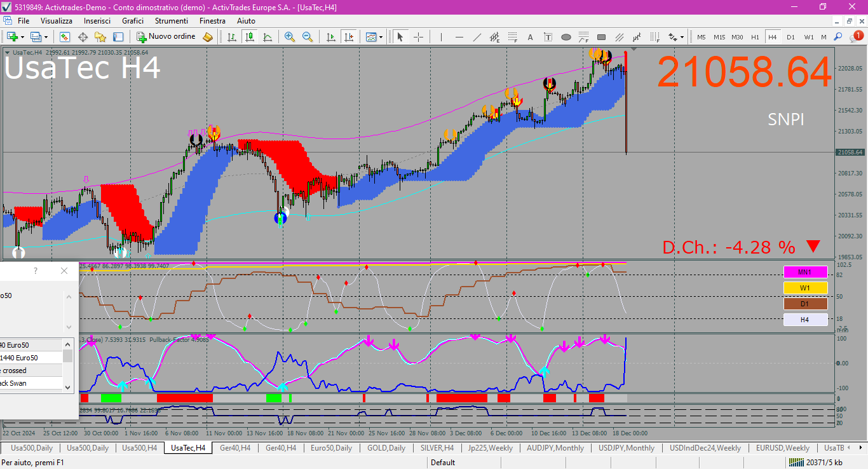Switch chart to line chart mode

pos(267,37)
